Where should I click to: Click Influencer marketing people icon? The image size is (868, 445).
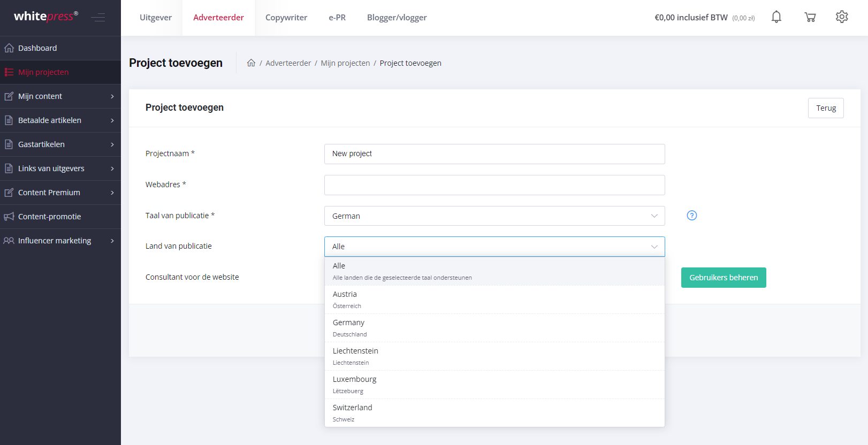click(x=9, y=241)
